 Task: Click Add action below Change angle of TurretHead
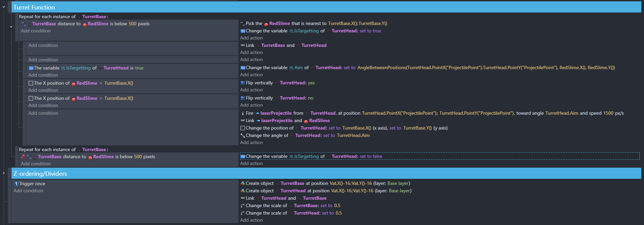[251, 143]
